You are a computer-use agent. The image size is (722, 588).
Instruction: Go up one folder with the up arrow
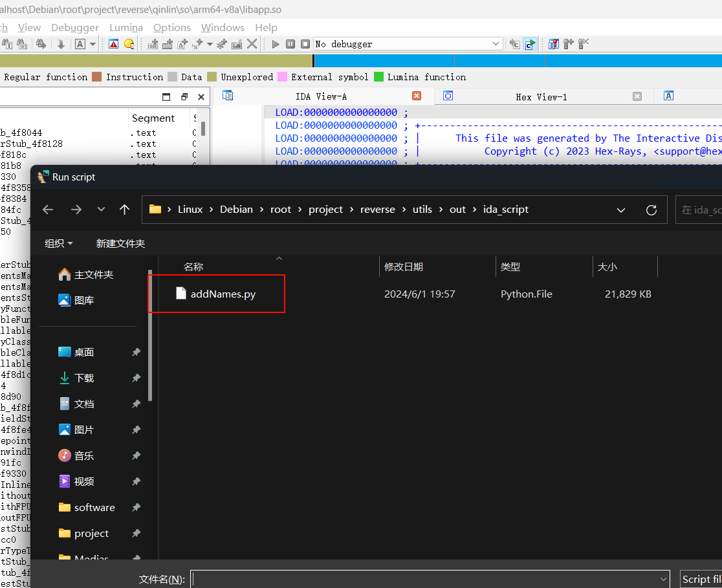point(125,210)
